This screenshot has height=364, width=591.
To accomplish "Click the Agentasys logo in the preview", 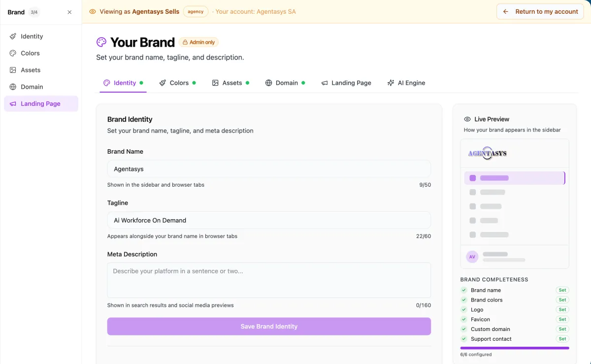I will click(x=487, y=153).
